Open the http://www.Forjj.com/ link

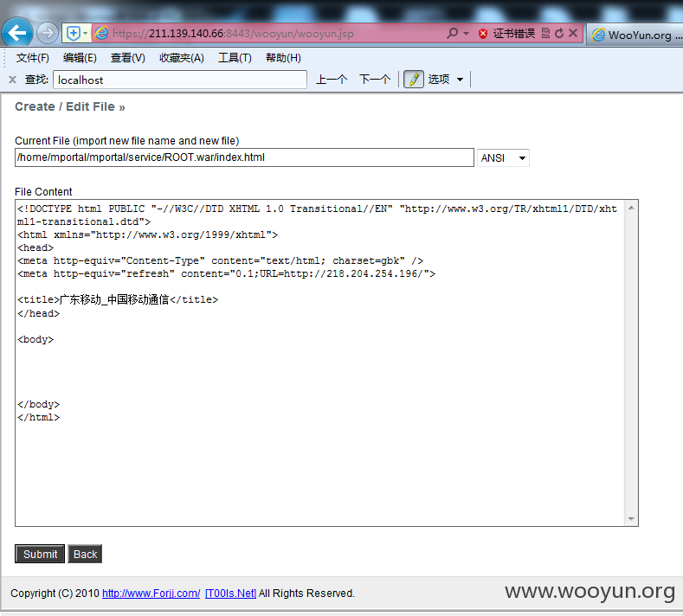(151, 594)
